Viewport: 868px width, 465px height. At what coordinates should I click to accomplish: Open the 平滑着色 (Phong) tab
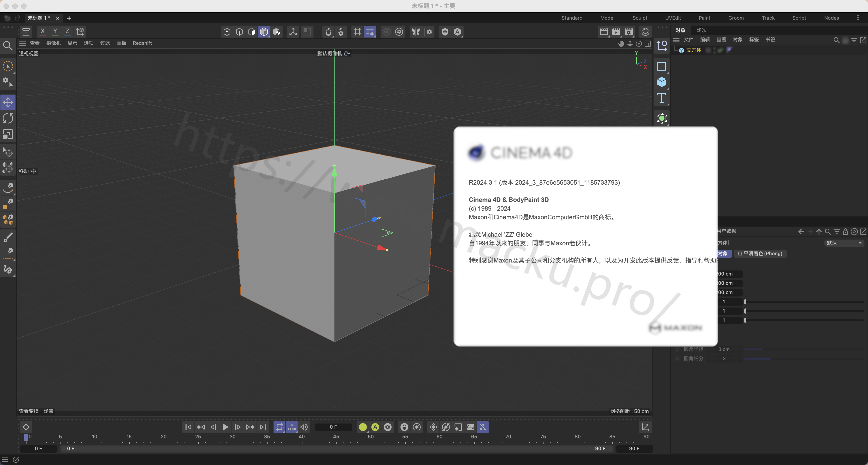(760, 253)
